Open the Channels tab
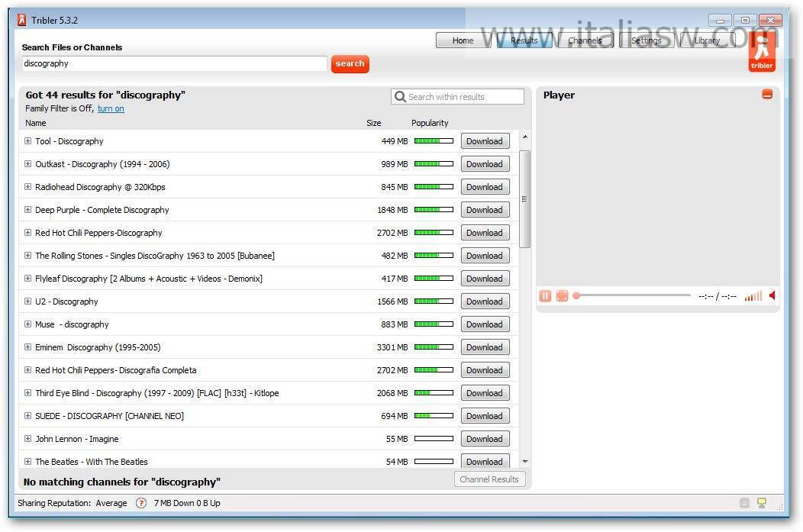The width and height of the screenshot is (803, 532). (585, 40)
